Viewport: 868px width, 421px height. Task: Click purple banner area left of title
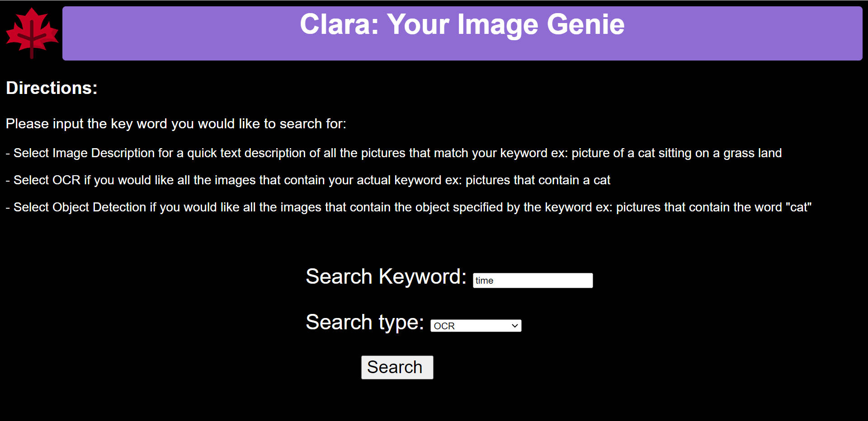(x=181, y=33)
